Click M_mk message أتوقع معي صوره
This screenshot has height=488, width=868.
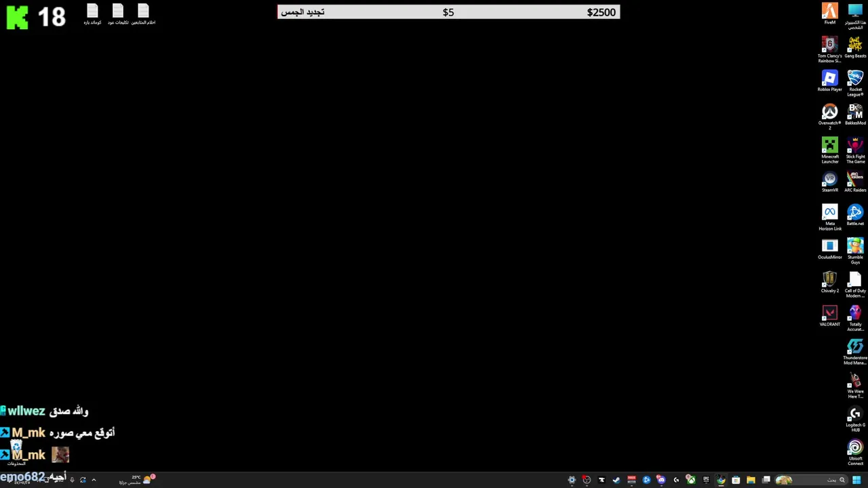pos(82,432)
